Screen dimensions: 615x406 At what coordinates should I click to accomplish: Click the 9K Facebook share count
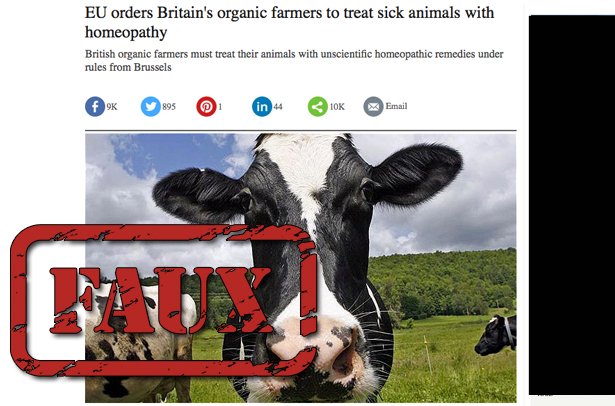click(x=112, y=107)
